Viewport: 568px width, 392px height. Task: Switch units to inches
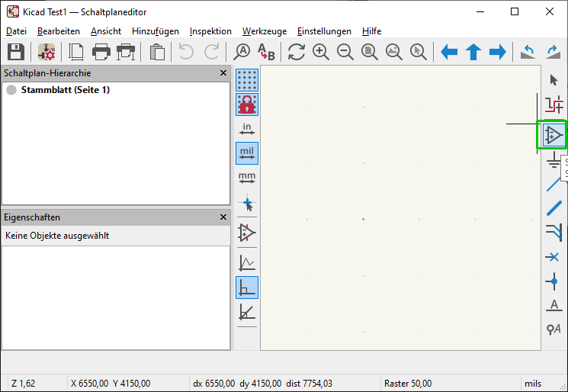(247, 128)
